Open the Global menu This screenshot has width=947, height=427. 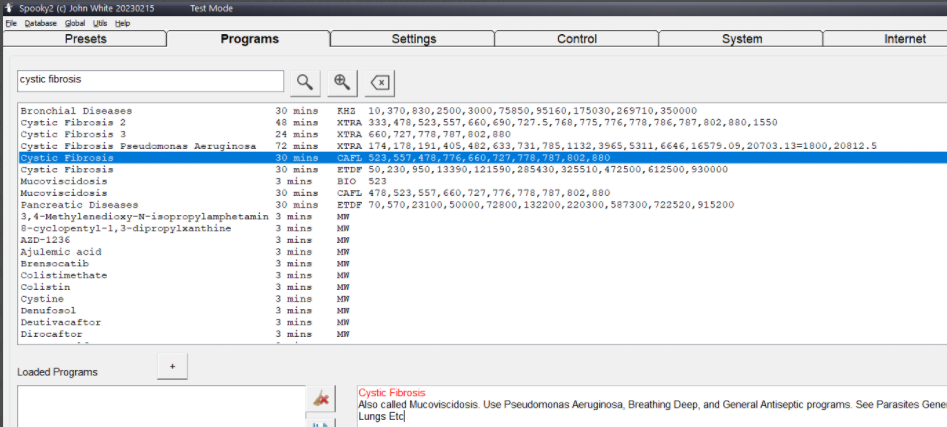(75, 22)
